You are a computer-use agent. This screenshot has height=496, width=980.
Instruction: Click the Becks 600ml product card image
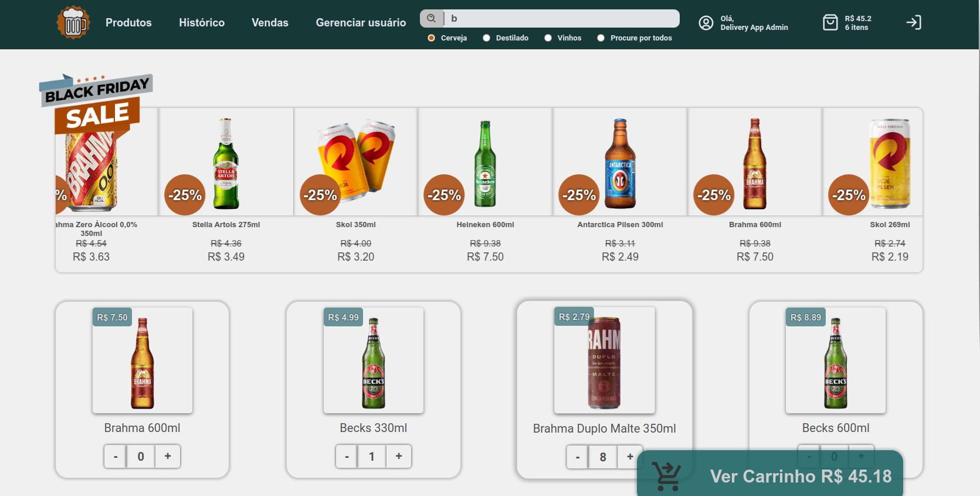(836, 360)
